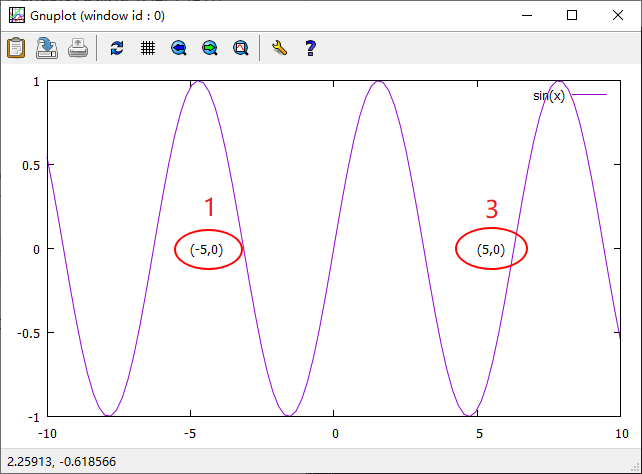Maximize the Gnuplot window
This screenshot has width=642, height=474.
tap(572, 16)
